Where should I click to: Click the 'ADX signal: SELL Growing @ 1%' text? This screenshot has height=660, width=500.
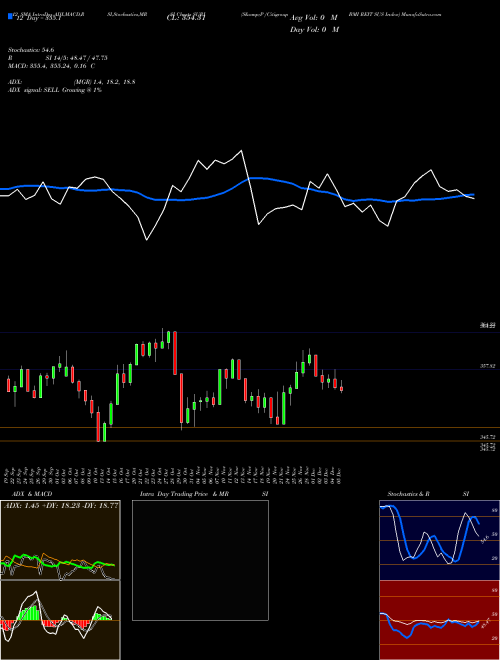[55, 90]
